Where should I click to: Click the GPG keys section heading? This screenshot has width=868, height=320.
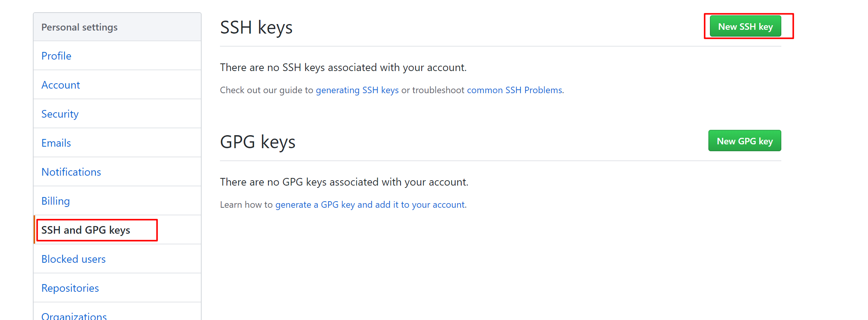pyautogui.click(x=257, y=141)
